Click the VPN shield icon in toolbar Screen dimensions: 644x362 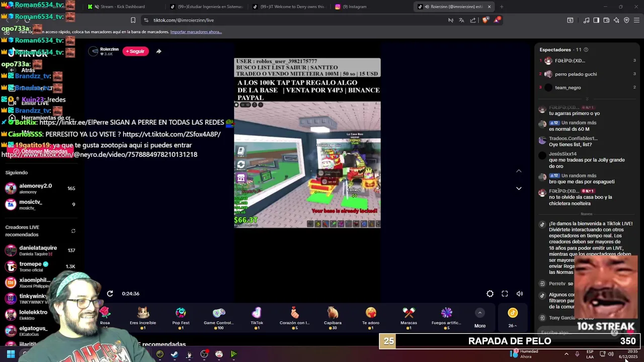point(626,20)
